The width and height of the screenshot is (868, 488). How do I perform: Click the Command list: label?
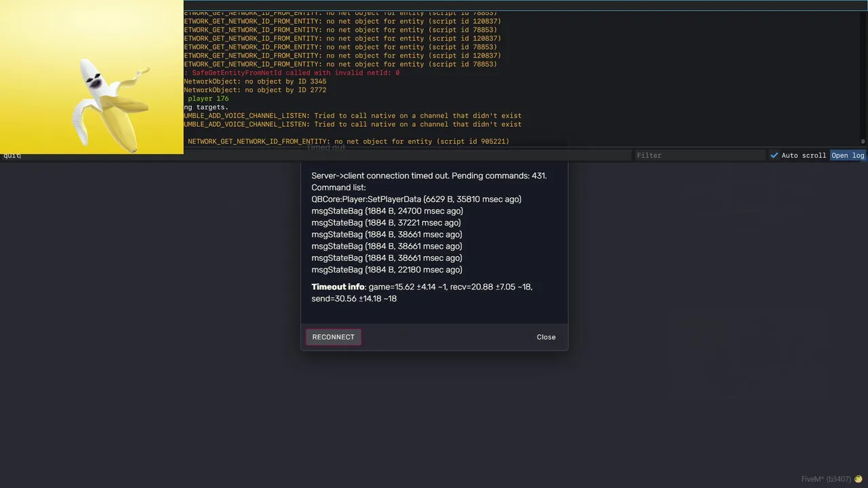point(338,187)
